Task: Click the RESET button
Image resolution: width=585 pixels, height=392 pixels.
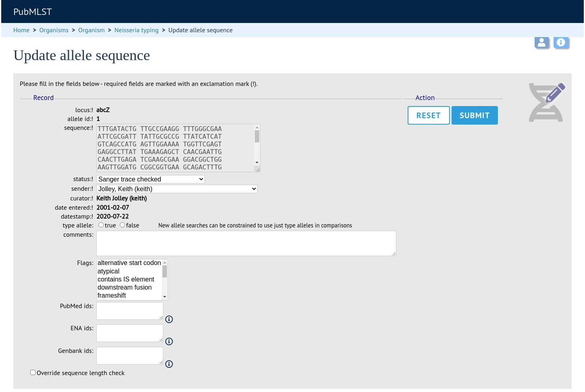Action: click(x=429, y=115)
